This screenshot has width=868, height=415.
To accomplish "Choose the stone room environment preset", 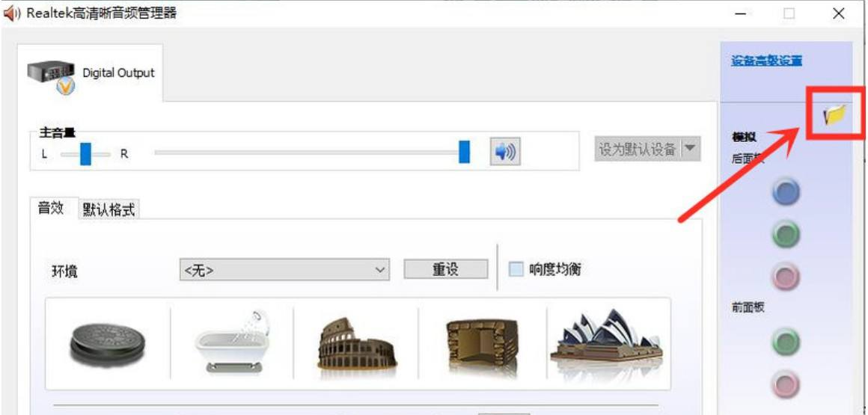I will (481, 343).
